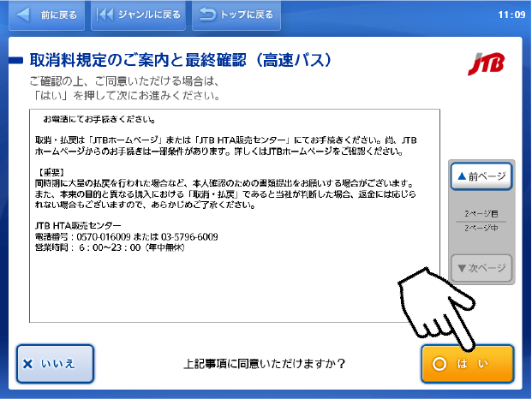This screenshot has height=399, width=532.
Task: Tap the お電話にてお手続きください line
Action: 99,119
